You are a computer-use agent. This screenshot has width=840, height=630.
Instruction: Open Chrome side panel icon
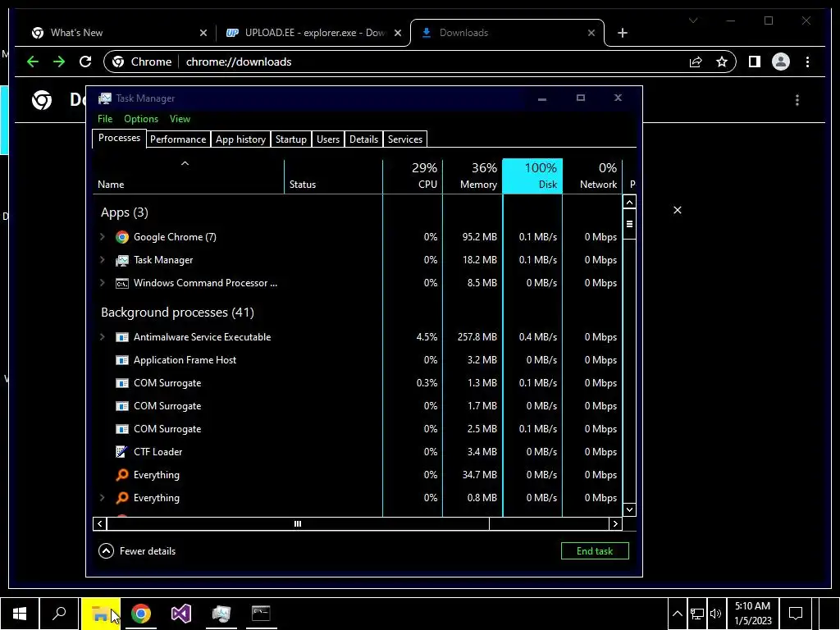click(755, 62)
